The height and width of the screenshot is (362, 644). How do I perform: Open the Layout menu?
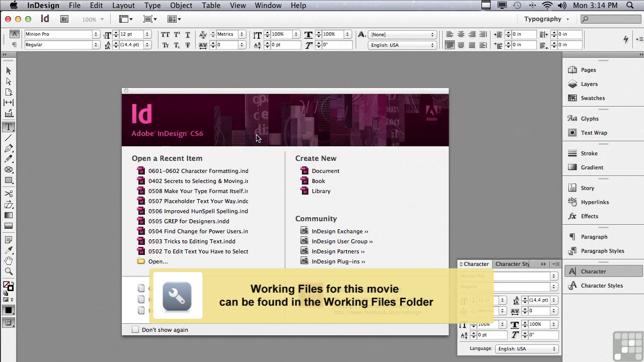[x=123, y=6]
